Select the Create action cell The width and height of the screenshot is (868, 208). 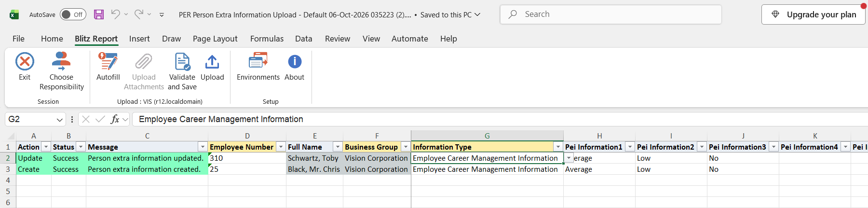(34, 169)
